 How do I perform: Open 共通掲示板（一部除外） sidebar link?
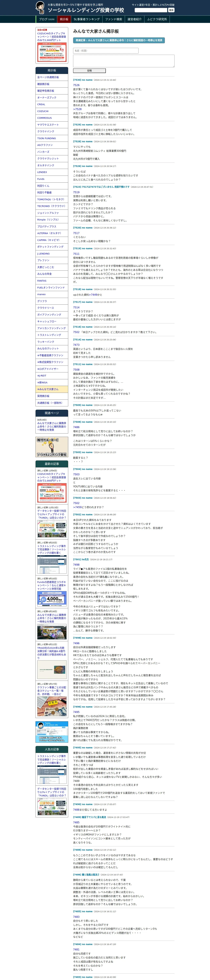click(52, 403)
